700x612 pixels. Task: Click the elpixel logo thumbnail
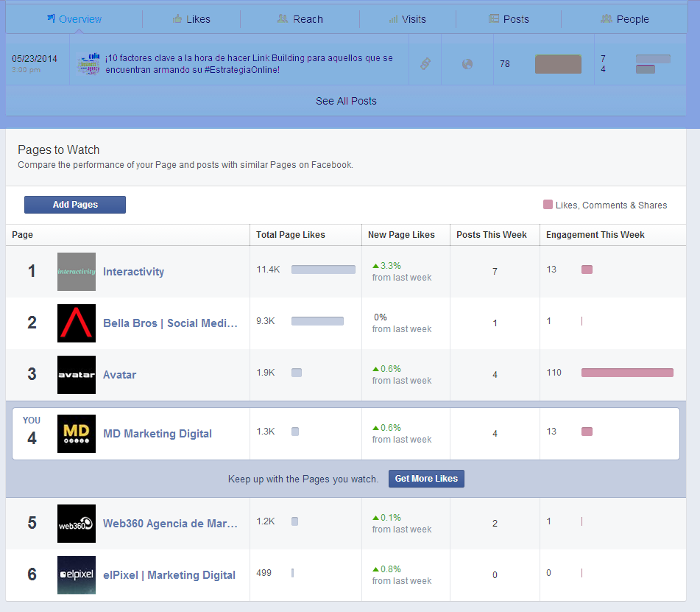point(77,575)
